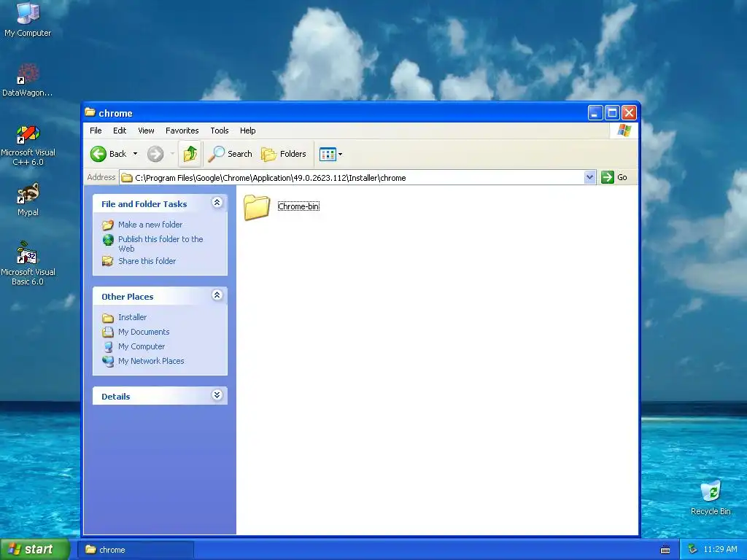747x560 pixels.
Task: Collapse the Other Places panel
Action: [x=217, y=295]
